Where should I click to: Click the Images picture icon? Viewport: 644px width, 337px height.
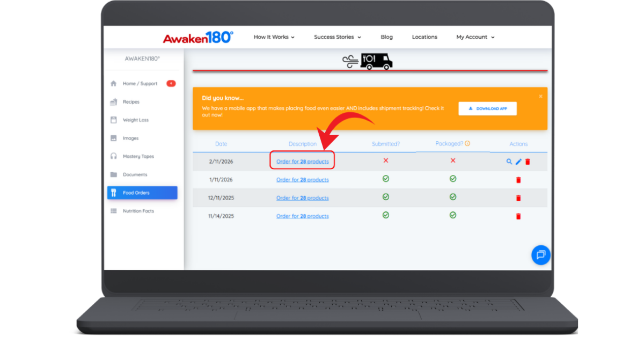(x=113, y=138)
